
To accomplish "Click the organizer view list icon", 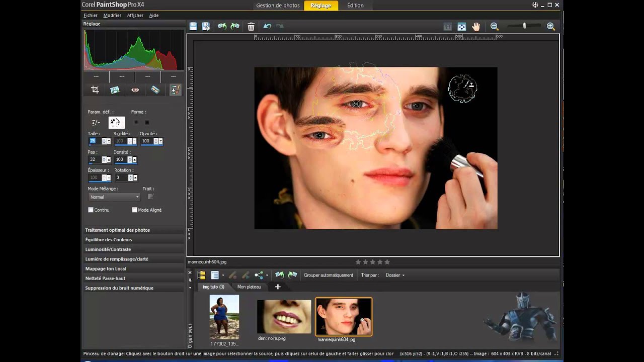I will click(215, 275).
